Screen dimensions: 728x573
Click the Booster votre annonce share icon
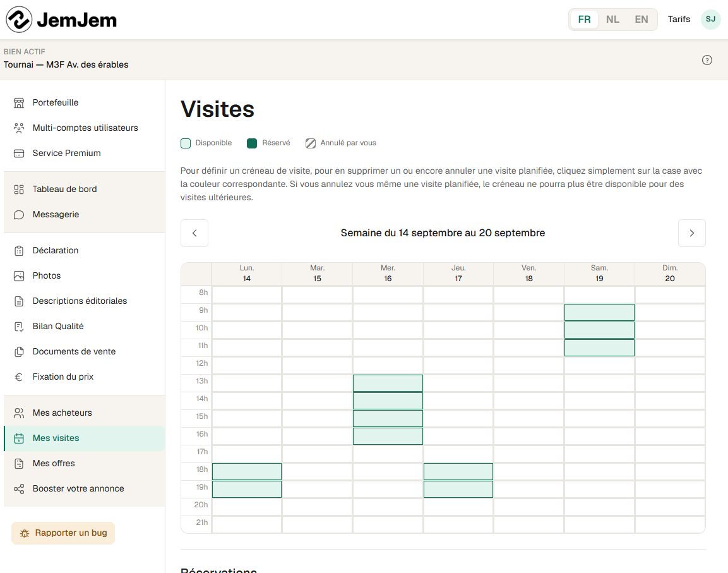[18, 489]
